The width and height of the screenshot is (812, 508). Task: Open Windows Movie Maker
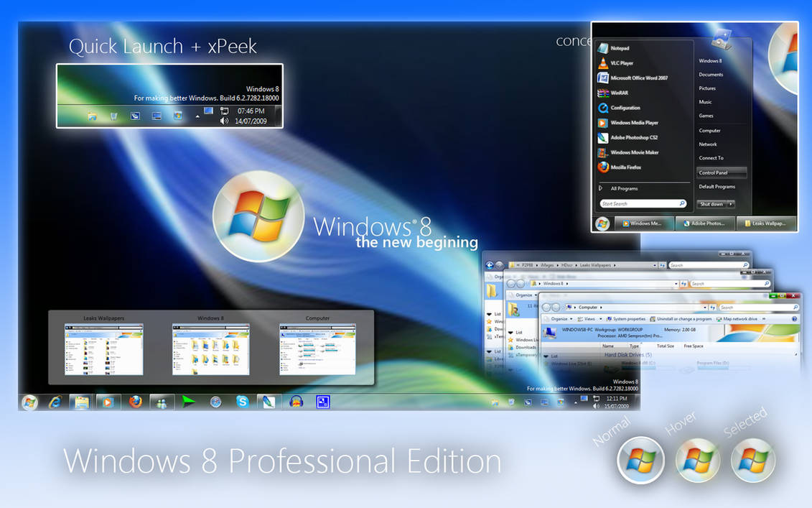[x=633, y=152]
